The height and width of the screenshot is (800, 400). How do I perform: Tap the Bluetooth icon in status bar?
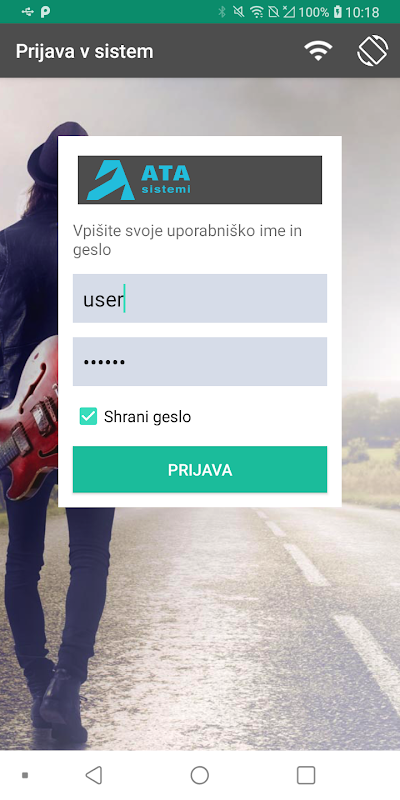(221, 12)
